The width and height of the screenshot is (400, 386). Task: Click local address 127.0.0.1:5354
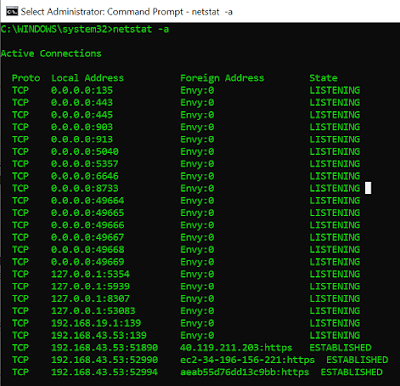90,274
